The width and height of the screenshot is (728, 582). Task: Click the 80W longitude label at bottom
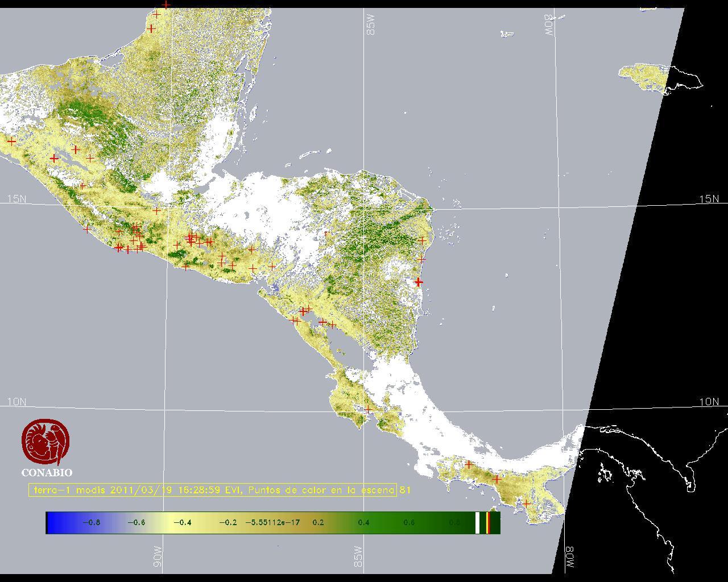click(x=570, y=558)
